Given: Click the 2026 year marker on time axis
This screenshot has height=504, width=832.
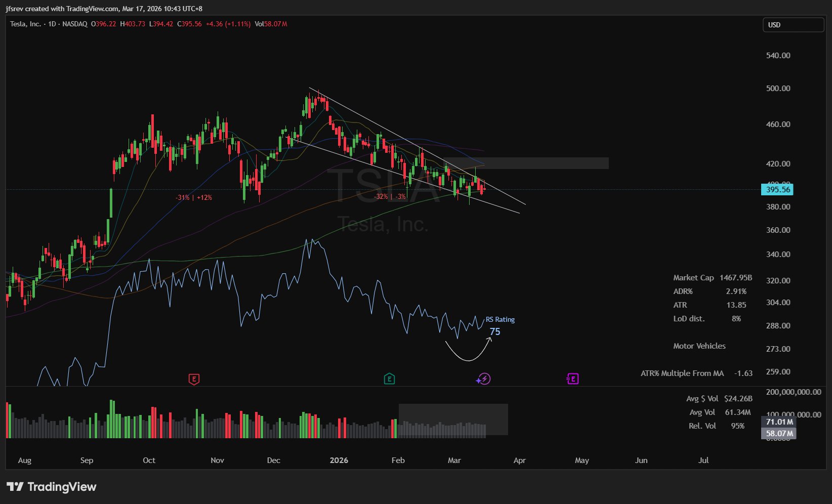Looking at the screenshot, I should tap(339, 460).
